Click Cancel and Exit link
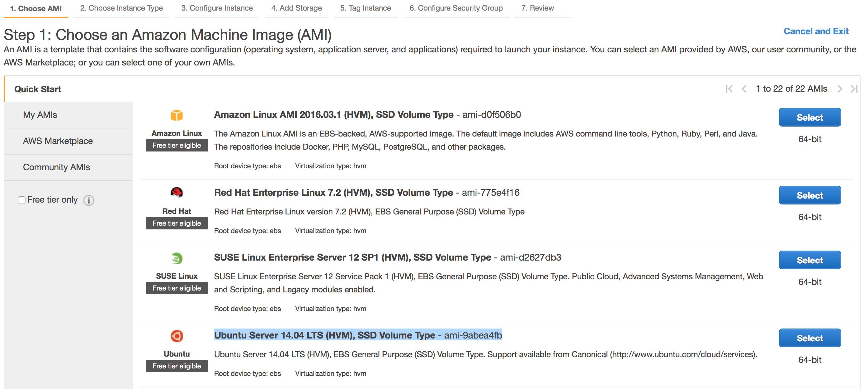Viewport: 868px width, 389px height. coord(816,31)
